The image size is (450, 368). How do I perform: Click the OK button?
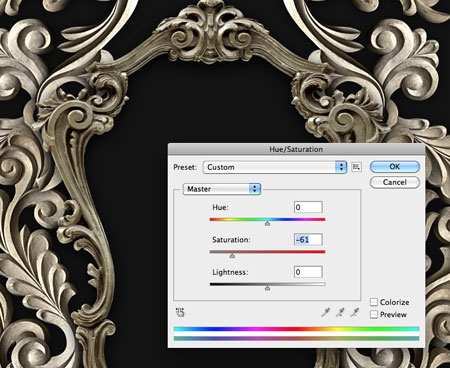[x=395, y=167]
